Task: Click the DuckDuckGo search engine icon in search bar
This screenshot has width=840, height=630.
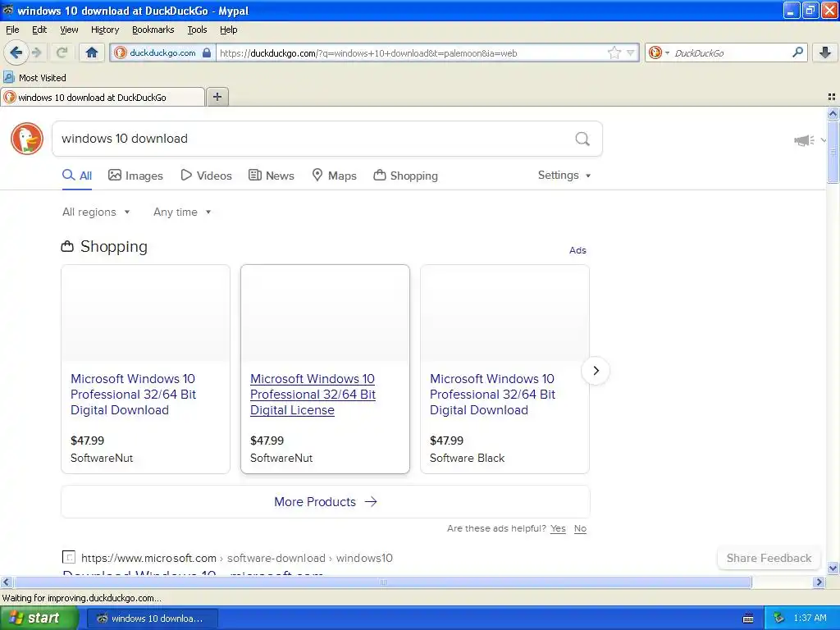Action: 655,52
